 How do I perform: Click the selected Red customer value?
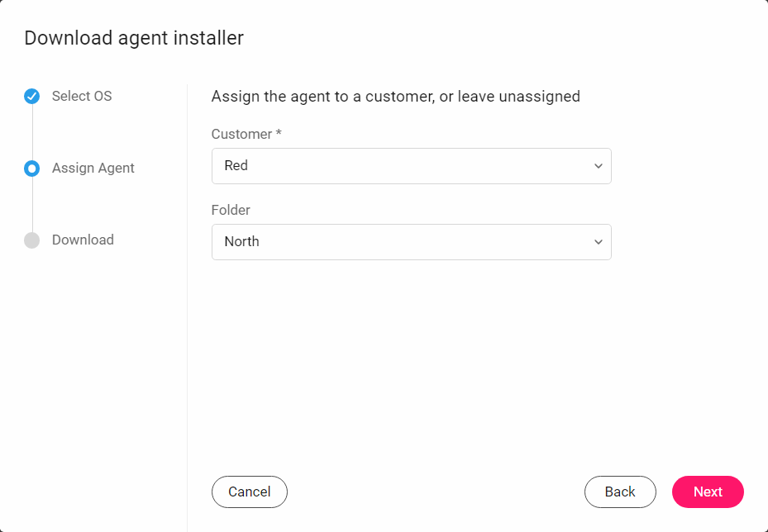(x=236, y=165)
